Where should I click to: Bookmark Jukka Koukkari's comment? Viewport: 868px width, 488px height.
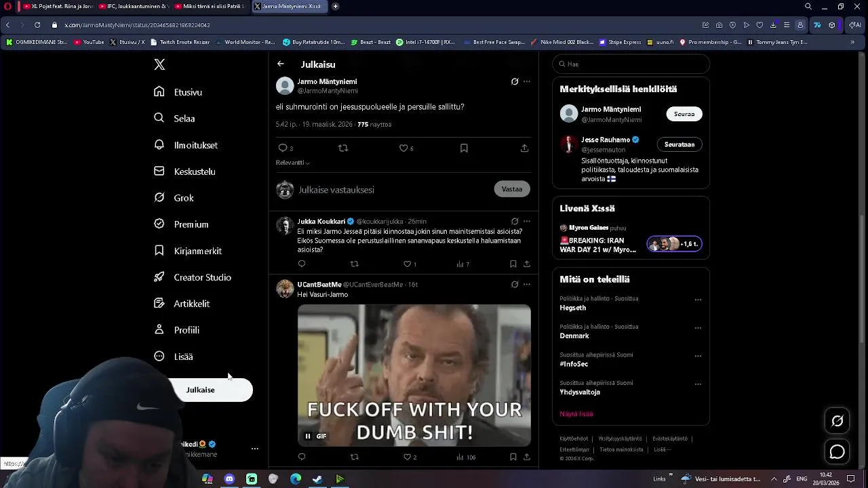pyautogui.click(x=513, y=264)
